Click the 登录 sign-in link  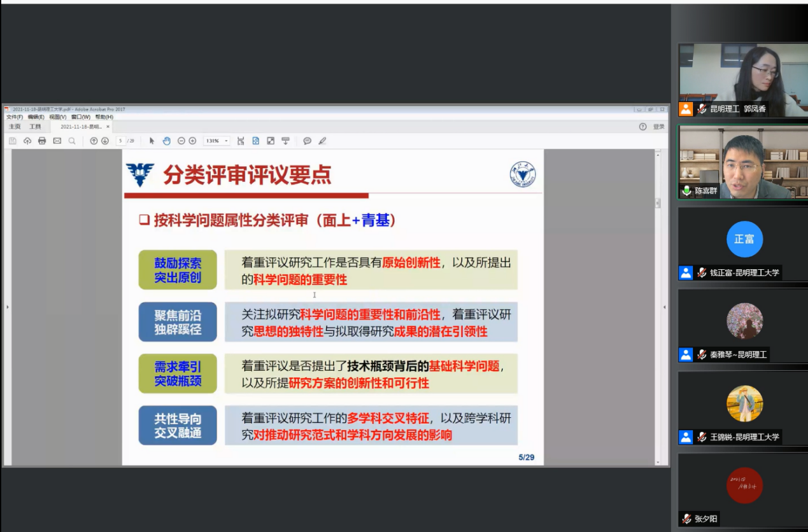tap(659, 127)
